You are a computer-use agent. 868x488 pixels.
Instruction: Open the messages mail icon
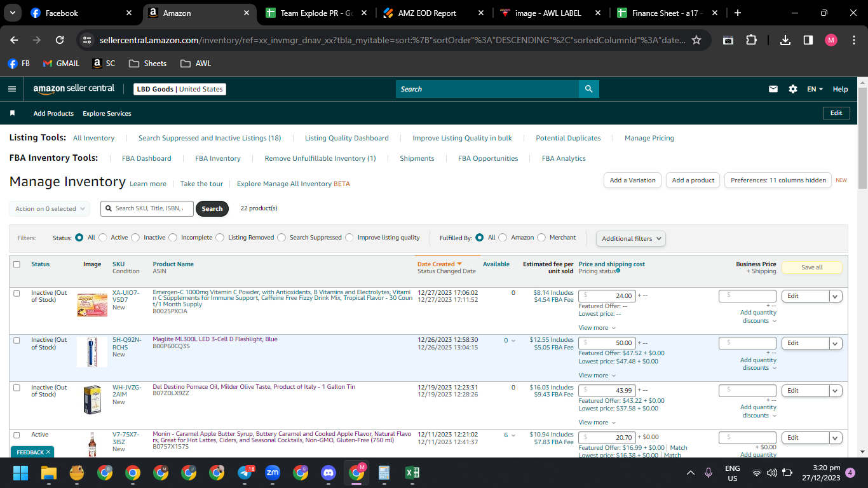[773, 89]
